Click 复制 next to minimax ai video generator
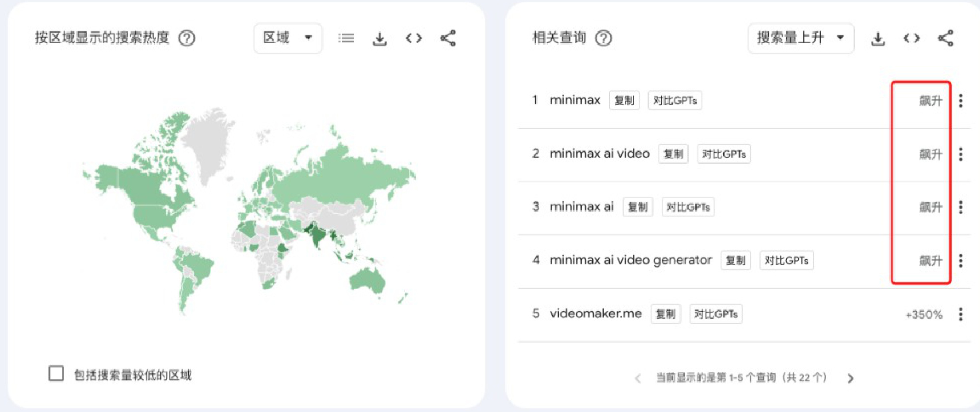Viewport: 980px width, 412px height. tap(736, 261)
